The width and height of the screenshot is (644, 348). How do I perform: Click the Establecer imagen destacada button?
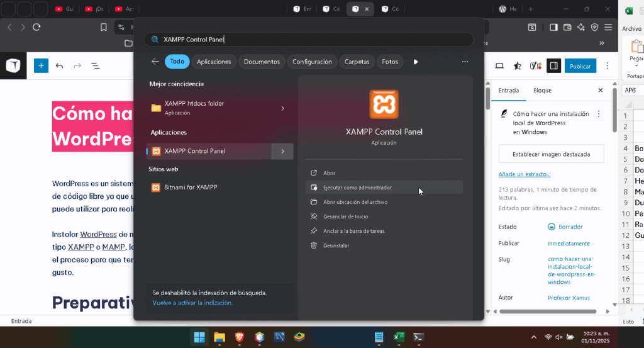point(551,154)
